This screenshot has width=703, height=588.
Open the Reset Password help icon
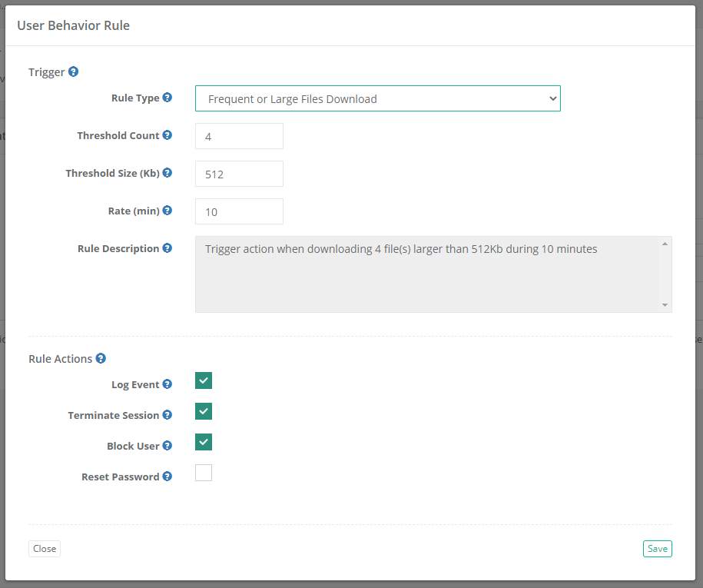click(168, 477)
